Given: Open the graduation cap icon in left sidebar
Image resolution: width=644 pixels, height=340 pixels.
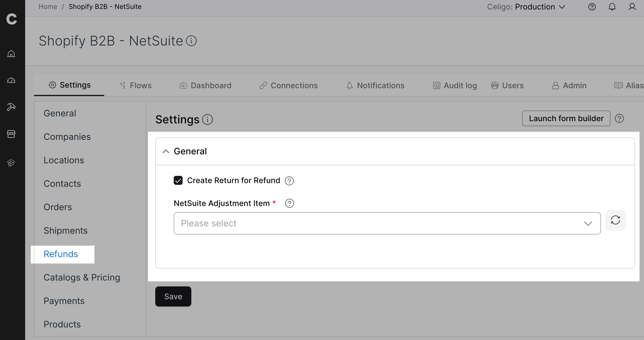Looking at the screenshot, I should click(11, 163).
